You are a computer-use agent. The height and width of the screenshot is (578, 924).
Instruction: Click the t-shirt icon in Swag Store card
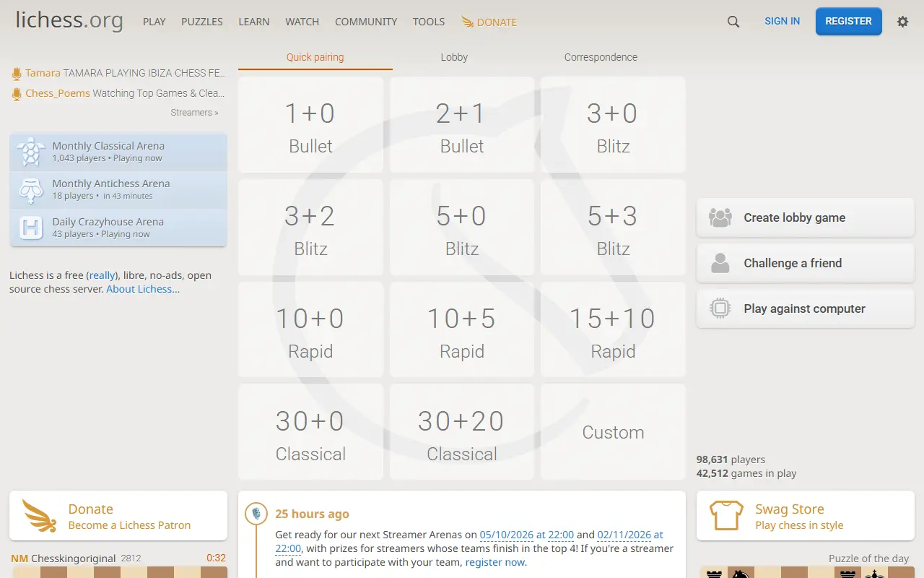click(726, 516)
